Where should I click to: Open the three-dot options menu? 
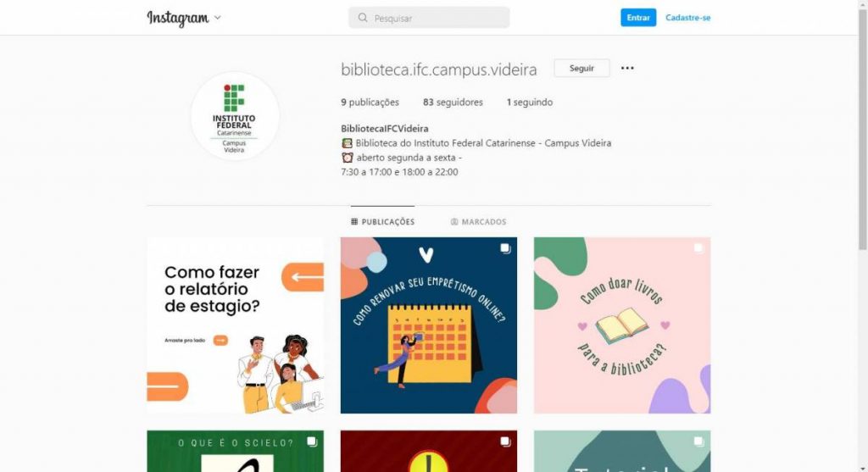tap(627, 68)
